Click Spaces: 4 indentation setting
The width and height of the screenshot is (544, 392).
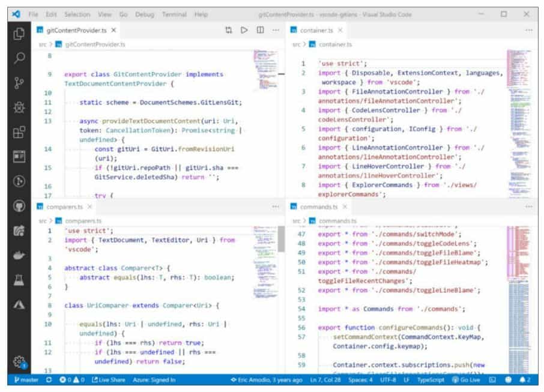[x=360, y=380]
